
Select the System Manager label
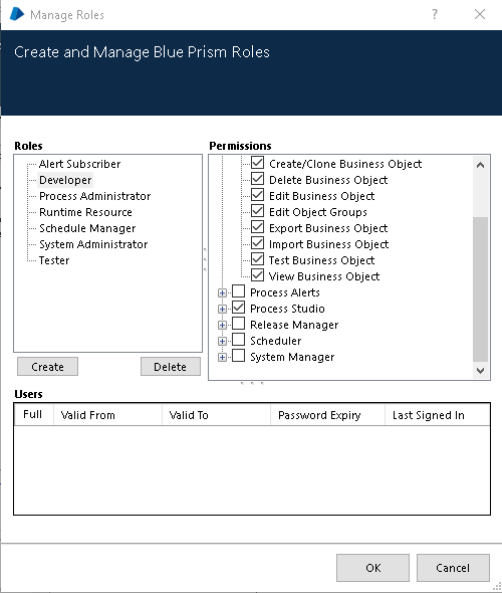point(292,357)
